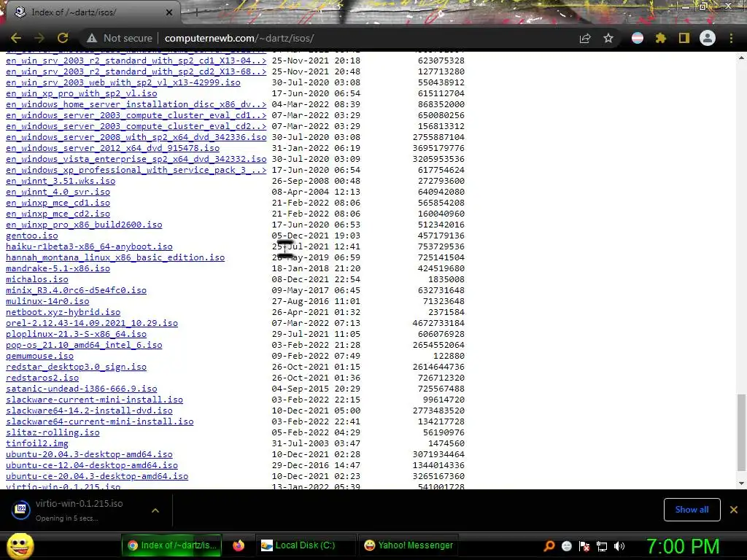This screenshot has width=747, height=560.
Task: Reload the current page
Action: [63, 38]
